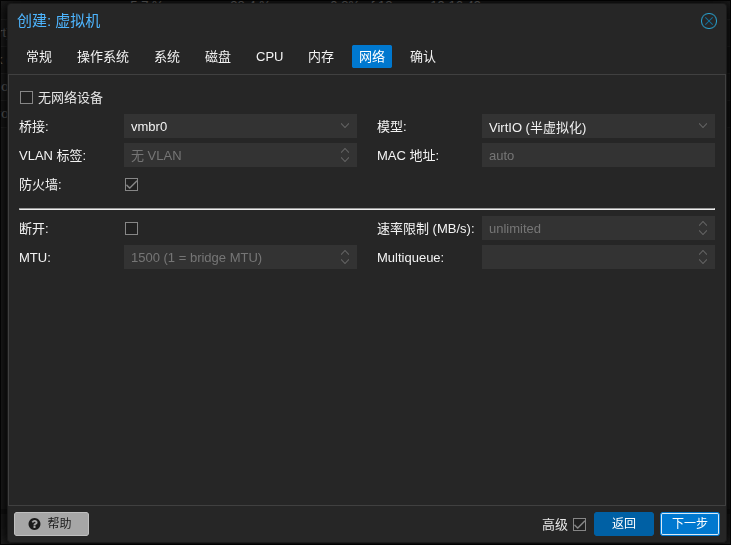This screenshot has height=545, width=731.
Task: Toggle the 高级 advanced options checkbox
Action: (x=579, y=524)
